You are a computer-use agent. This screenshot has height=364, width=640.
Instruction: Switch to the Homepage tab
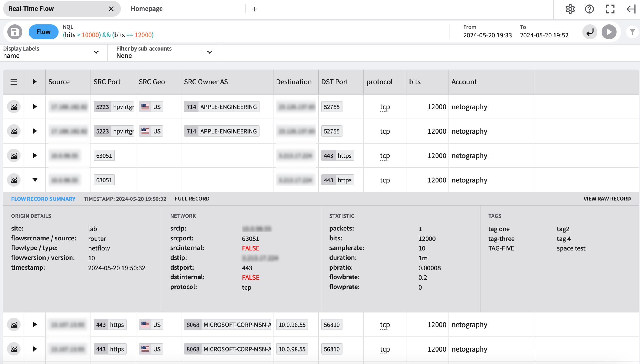[147, 9]
